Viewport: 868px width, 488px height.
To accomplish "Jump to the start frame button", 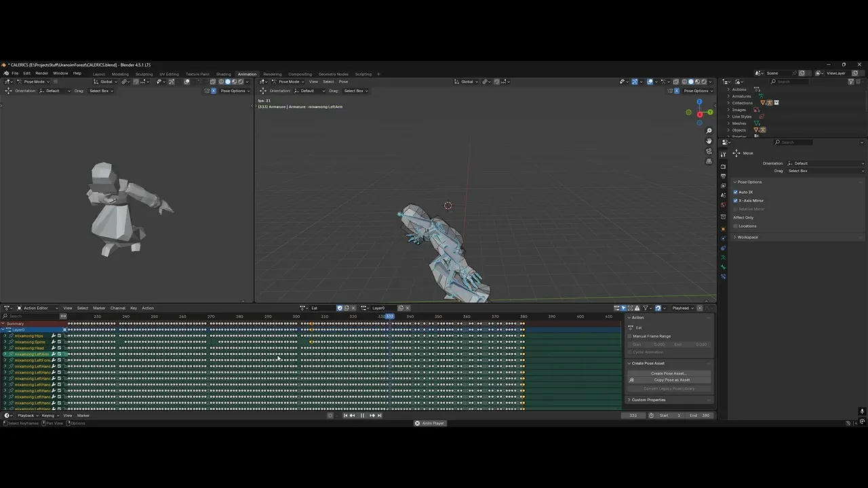I will point(345,415).
